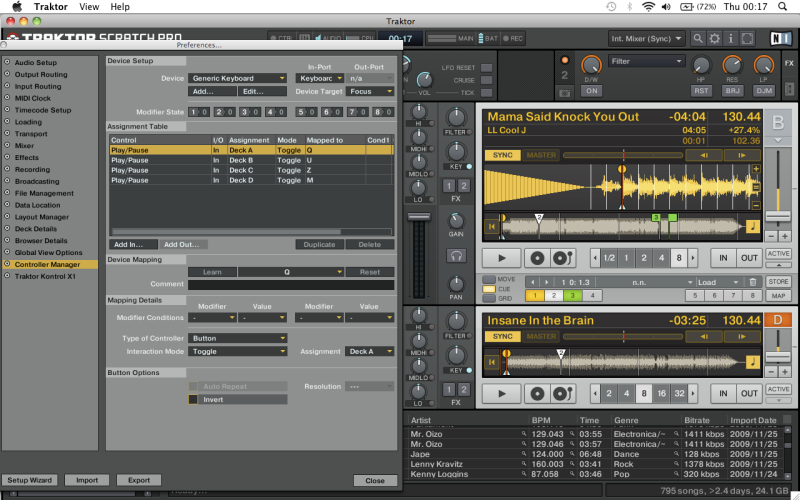Screen dimensions: 800x500
Task: Click Deck D cup button icon
Action: [563, 393]
